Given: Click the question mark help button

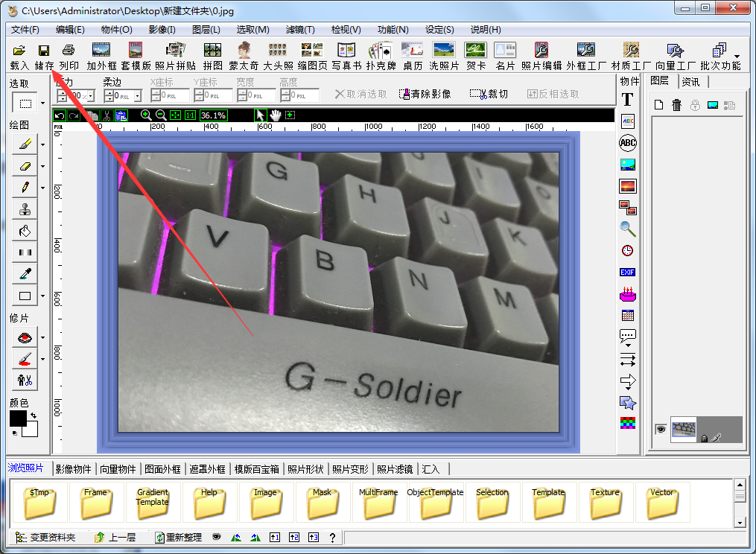Looking at the screenshot, I should point(332,538).
